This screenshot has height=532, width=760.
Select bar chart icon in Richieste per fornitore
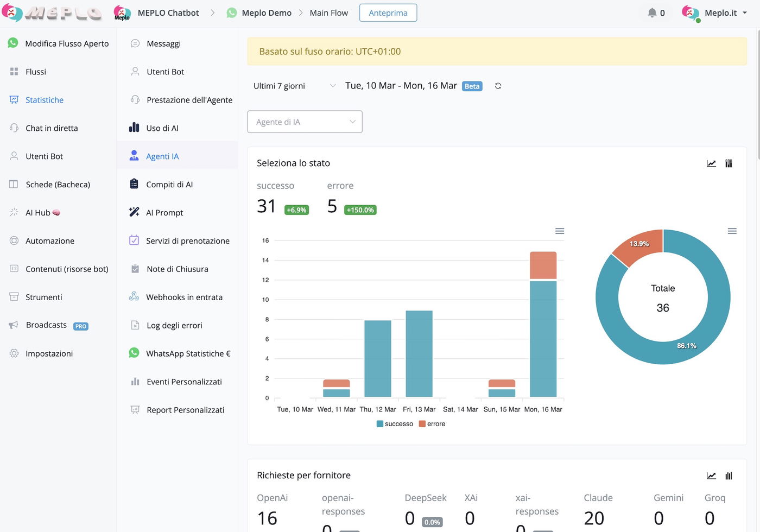point(729,476)
